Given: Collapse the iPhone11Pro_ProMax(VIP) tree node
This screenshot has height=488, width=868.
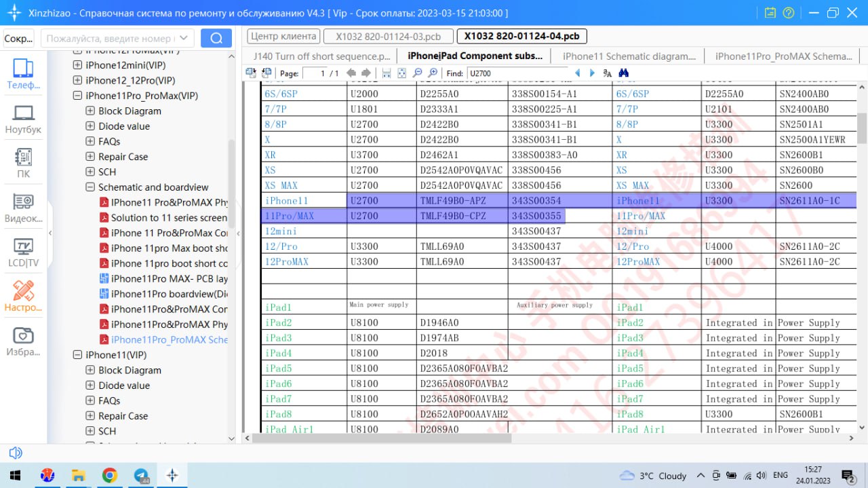Looking at the screenshot, I should tap(78, 96).
